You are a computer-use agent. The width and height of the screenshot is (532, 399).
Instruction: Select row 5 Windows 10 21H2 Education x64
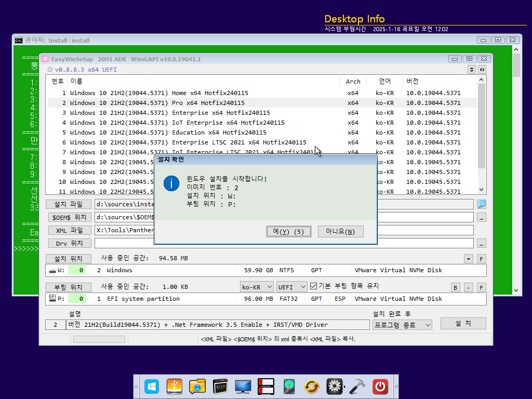pyautogui.click(x=262, y=132)
